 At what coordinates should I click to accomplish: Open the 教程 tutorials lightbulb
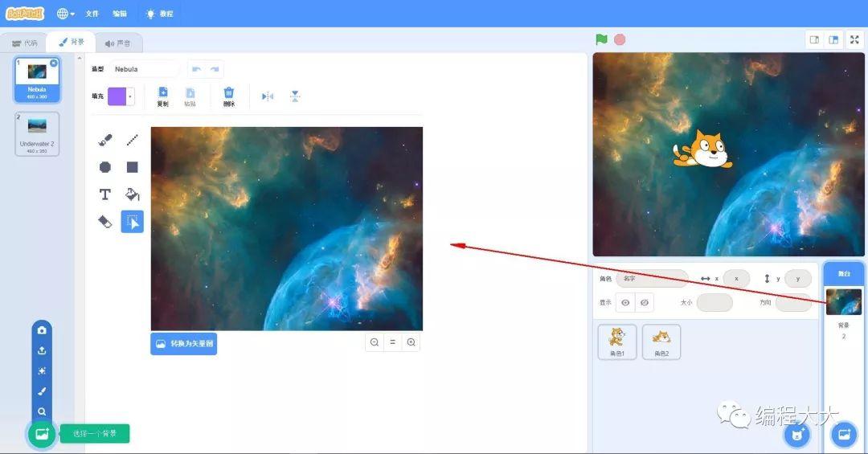(159, 14)
